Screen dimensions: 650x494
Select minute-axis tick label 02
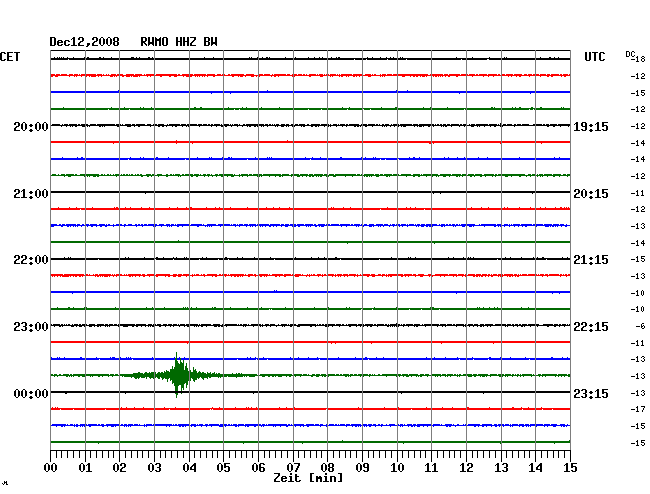point(119,468)
